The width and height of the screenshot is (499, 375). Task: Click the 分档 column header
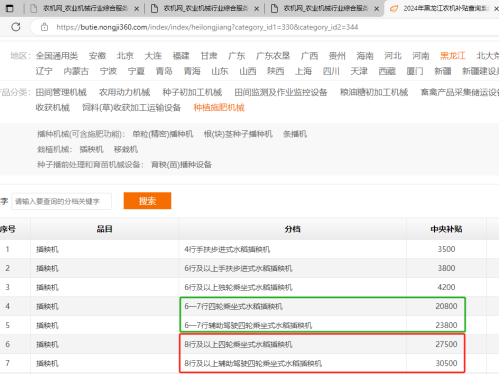pyautogui.click(x=292, y=229)
